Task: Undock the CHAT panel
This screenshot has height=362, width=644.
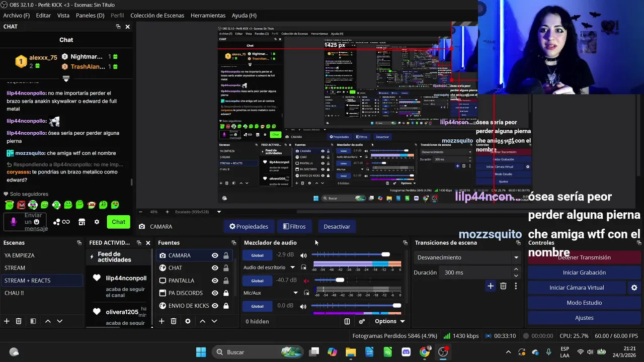Action: 118,27
